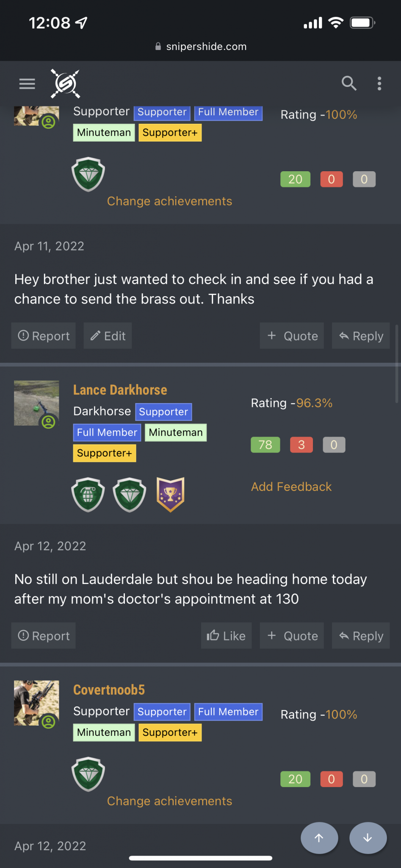The width and height of the screenshot is (401, 868).
Task: Click Lance Darkhorse's diamond achievement badge
Action: pos(130,495)
